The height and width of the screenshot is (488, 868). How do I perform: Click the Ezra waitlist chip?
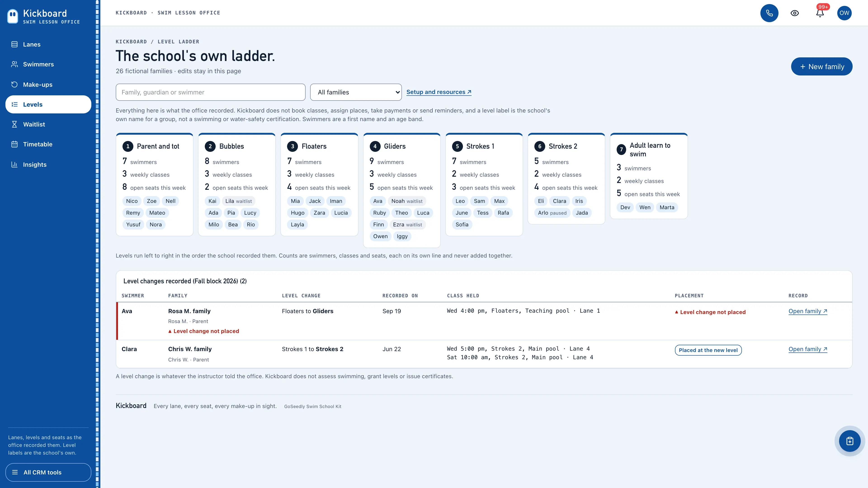click(x=407, y=225)
